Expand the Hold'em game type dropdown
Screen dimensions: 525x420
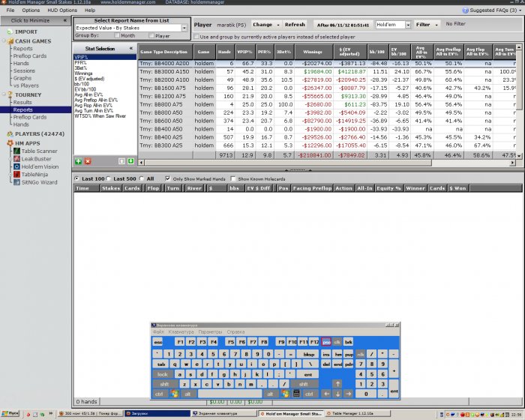[408, 25]
